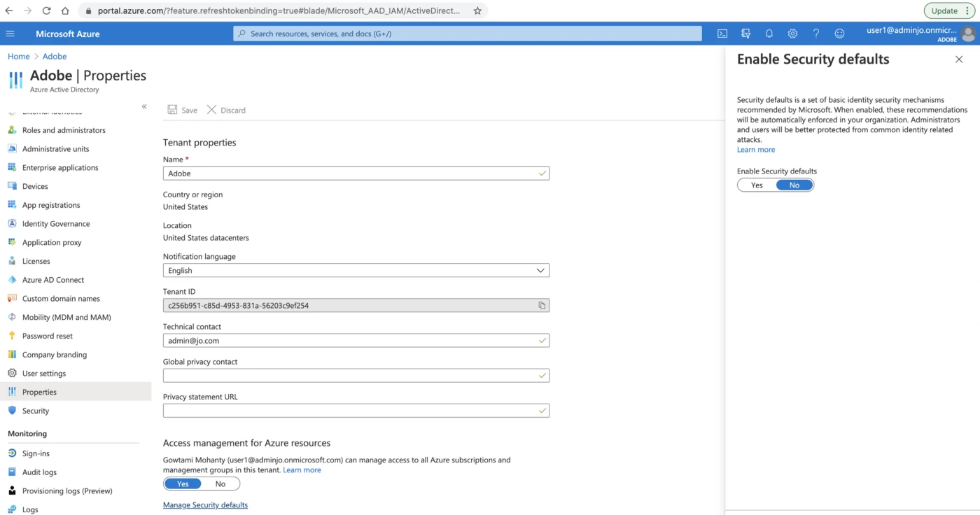Click the Home breadcrumb link
The image size is (980, 515).
coord(19,57)
